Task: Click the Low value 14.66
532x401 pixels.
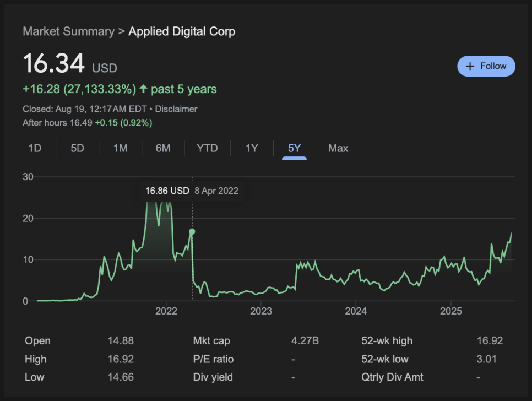Action: tap(121, 377)
